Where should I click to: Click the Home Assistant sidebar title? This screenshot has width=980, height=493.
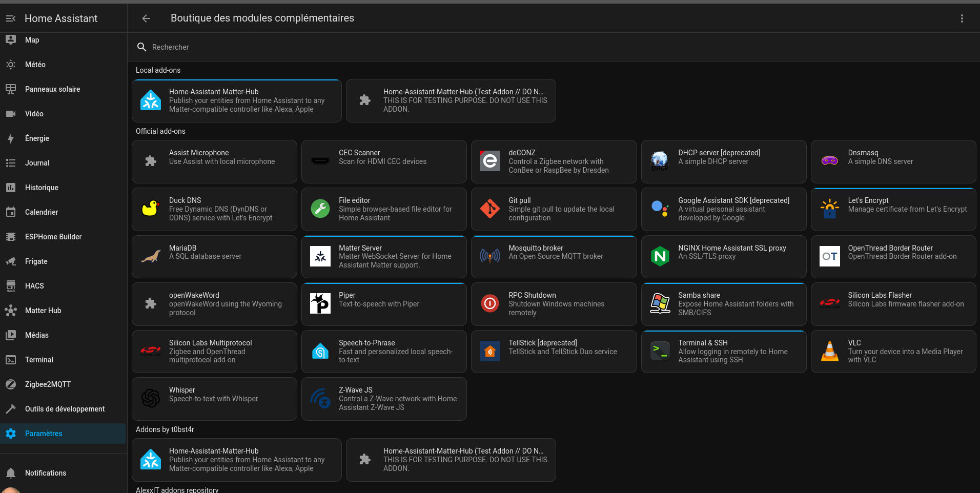pos(61,18)
